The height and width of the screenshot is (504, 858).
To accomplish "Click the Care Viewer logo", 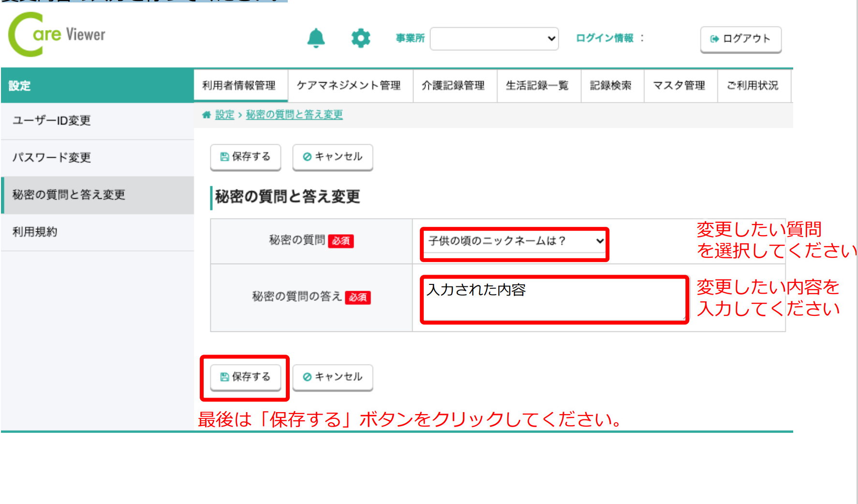I will coord(57,34).
